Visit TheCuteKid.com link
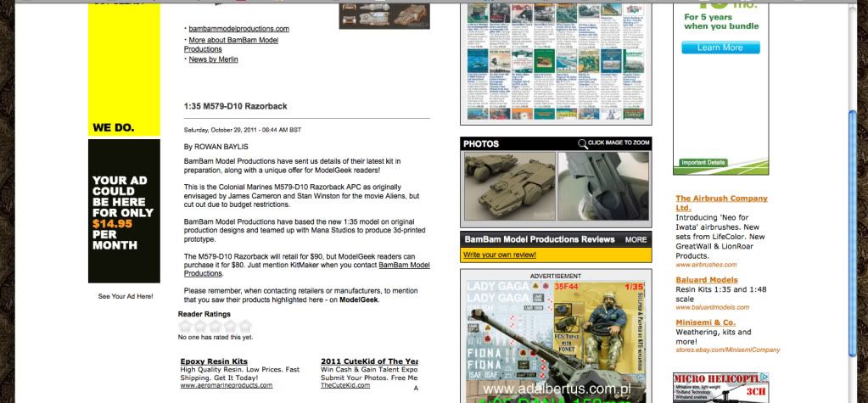The height and width of the screenshot is (403, 868). tap(344, 385)
